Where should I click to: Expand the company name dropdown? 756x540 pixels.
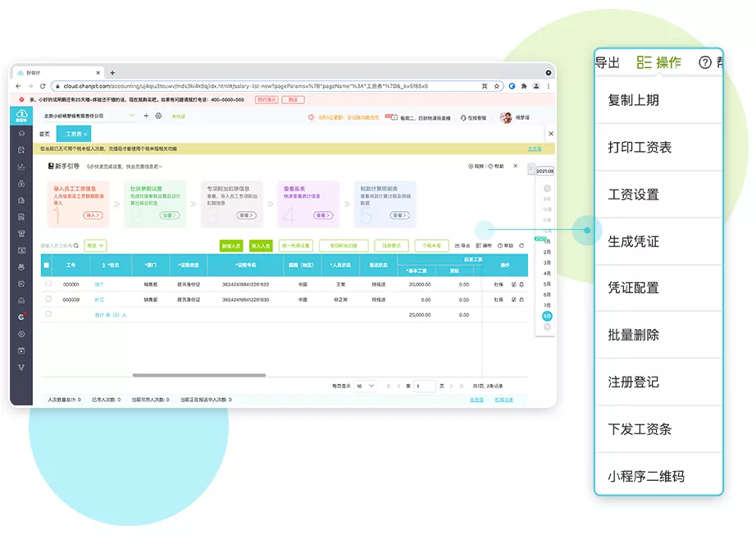coord(133,117)
